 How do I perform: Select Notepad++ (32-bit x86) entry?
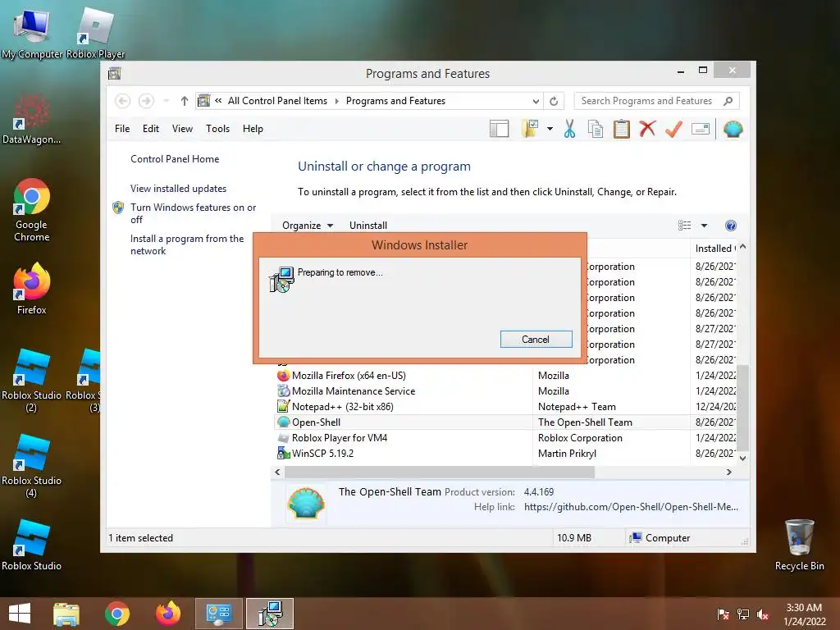point(505,407)
